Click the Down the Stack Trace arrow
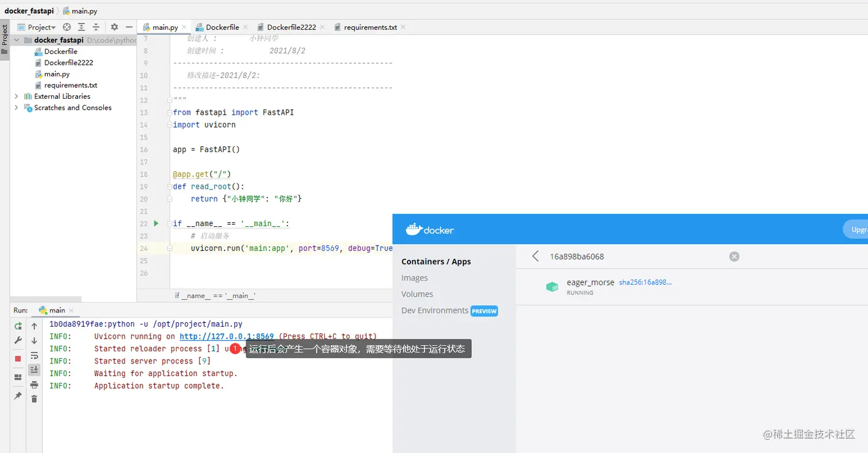This screenshot has height=453, width=868. click(34, 341)
